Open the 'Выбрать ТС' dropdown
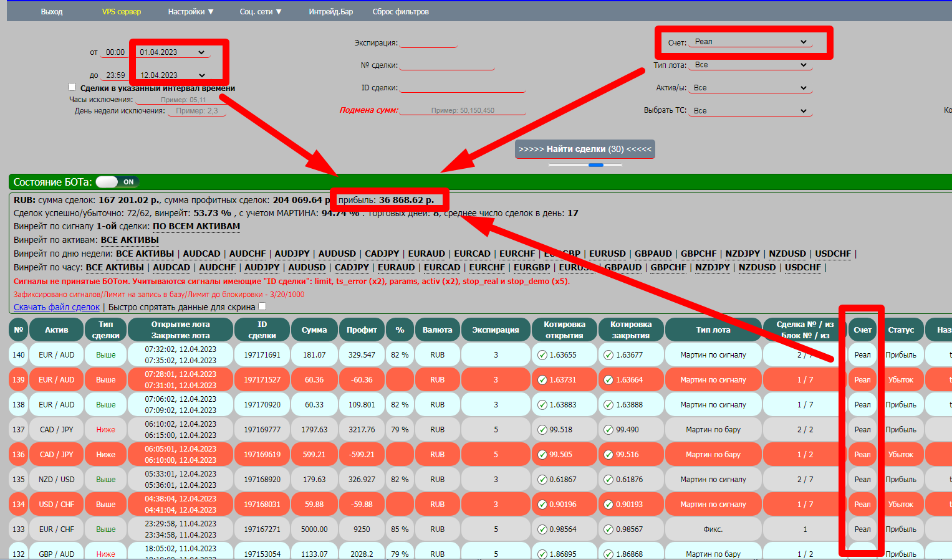Screen dimensions: 952x560 pos(751,111)
